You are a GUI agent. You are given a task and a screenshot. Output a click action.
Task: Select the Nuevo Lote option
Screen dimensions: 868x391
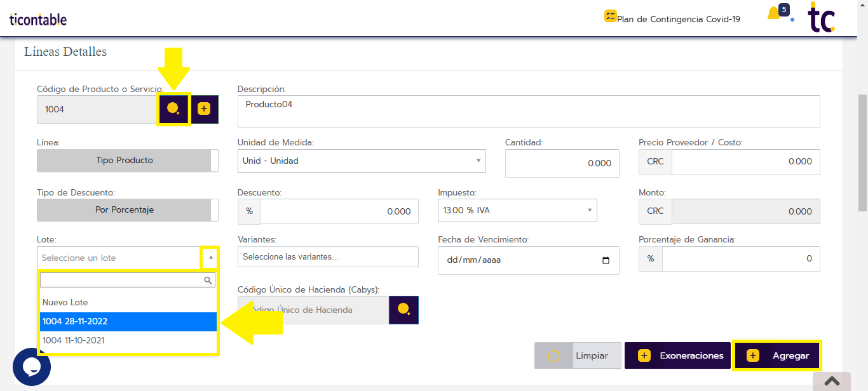click(128, 302)
